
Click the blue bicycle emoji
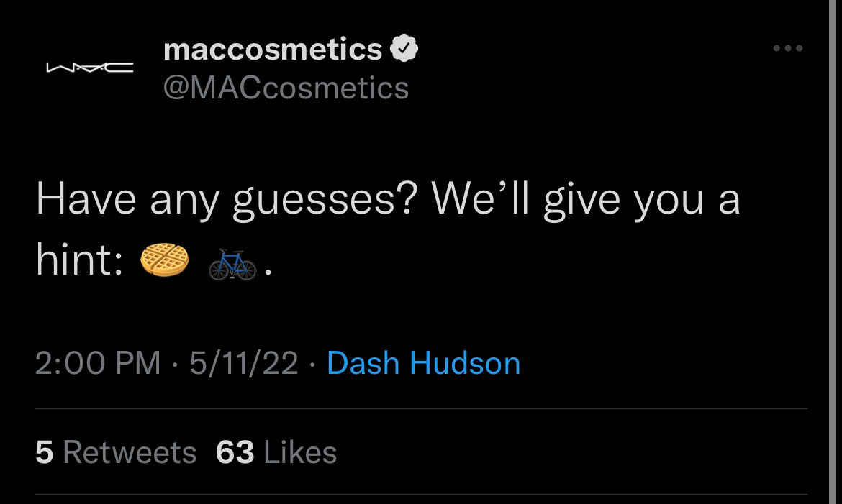(x=232, y=263)
